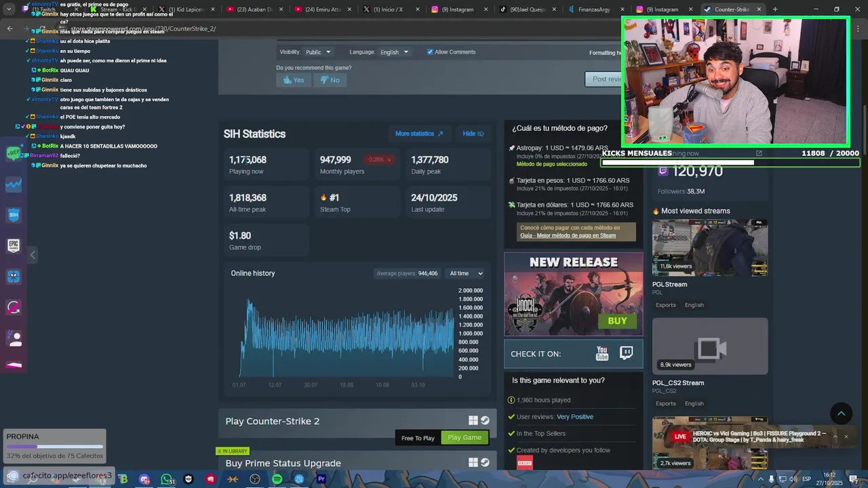Open Premiere Pro from the taskbar

321,479
